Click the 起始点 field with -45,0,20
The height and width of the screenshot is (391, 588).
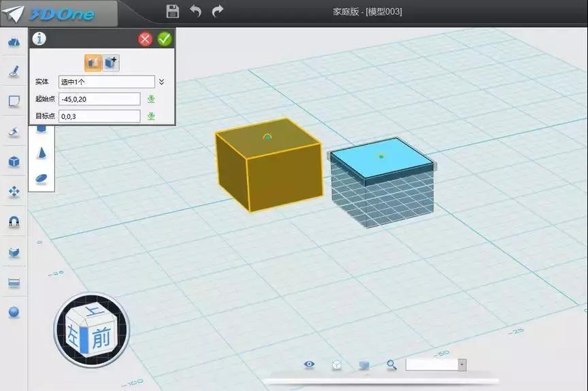click(x=99, y=99)
